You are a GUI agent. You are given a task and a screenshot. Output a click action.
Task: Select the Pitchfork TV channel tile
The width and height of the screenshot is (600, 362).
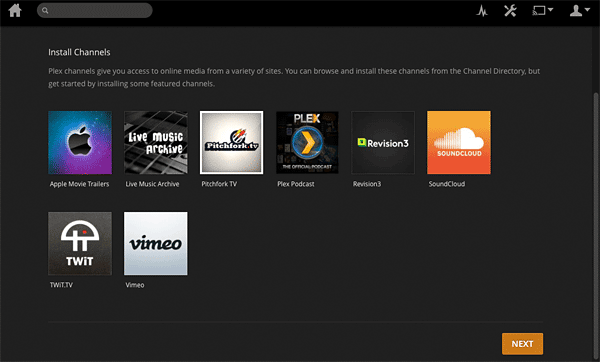232,143
